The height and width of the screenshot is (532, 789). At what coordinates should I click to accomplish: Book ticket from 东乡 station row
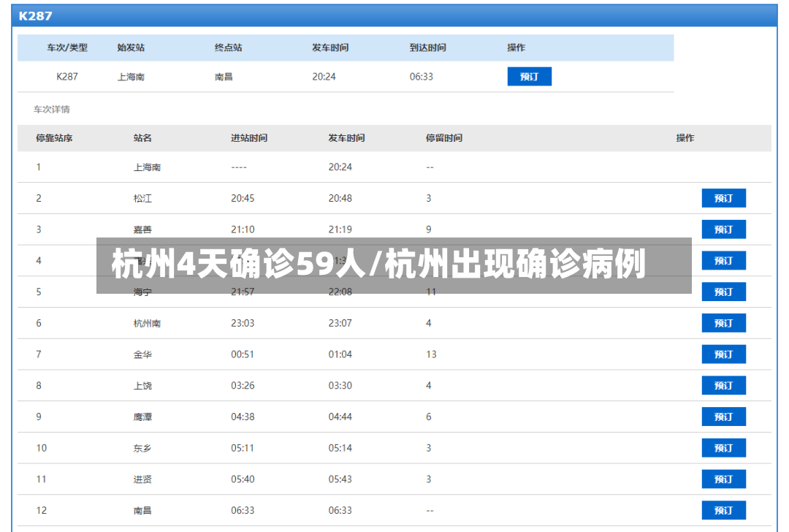coord(723,448)
